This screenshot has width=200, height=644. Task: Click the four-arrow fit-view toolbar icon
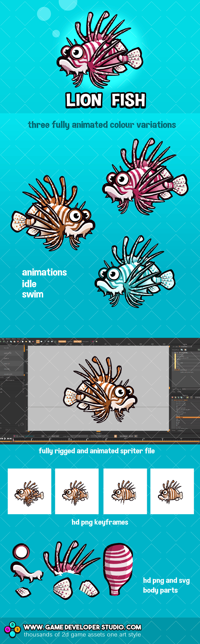point(55,341)
